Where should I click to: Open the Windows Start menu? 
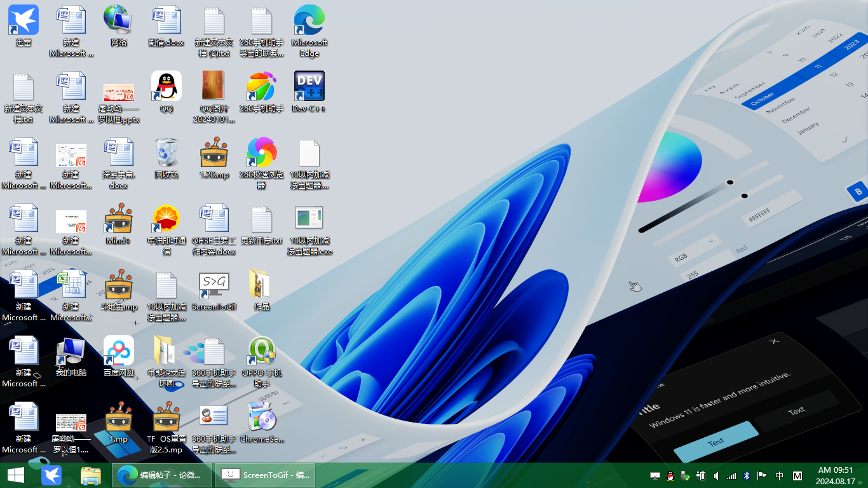point(15,475)
